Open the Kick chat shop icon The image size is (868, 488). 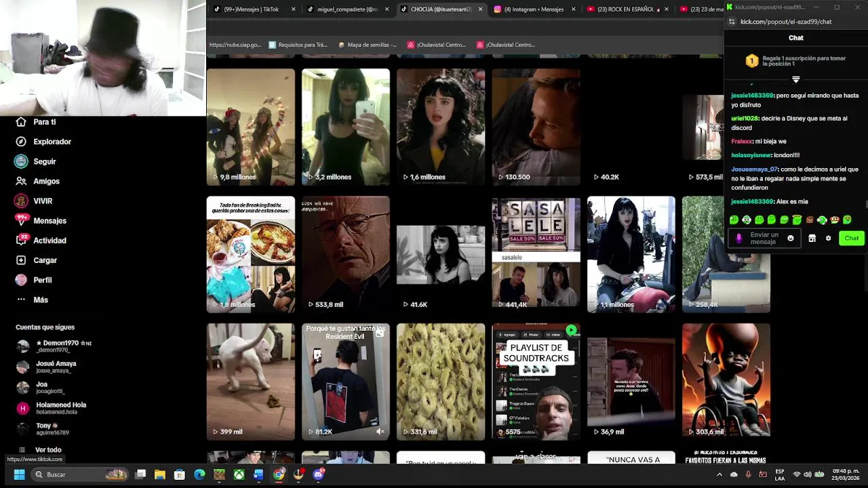812,239
